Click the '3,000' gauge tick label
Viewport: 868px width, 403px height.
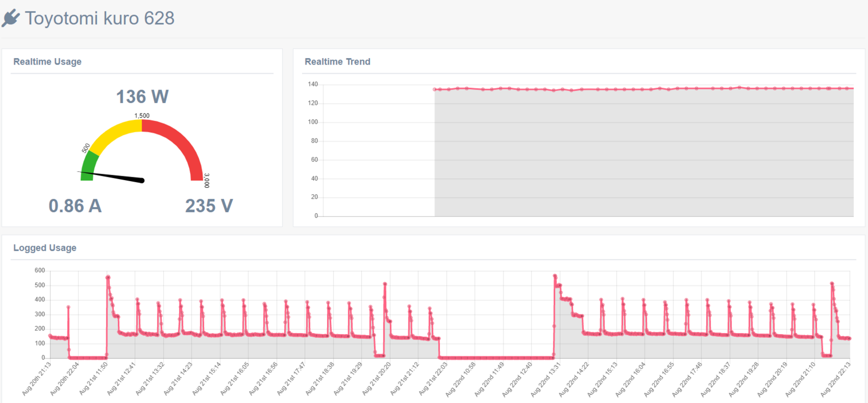click(207, 181)
